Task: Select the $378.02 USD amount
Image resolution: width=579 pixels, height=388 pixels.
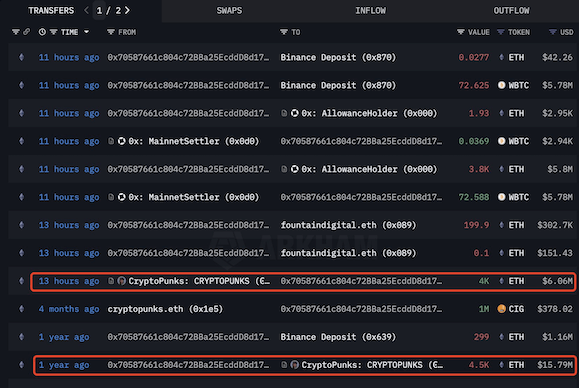Action: [x=555, y=309]
